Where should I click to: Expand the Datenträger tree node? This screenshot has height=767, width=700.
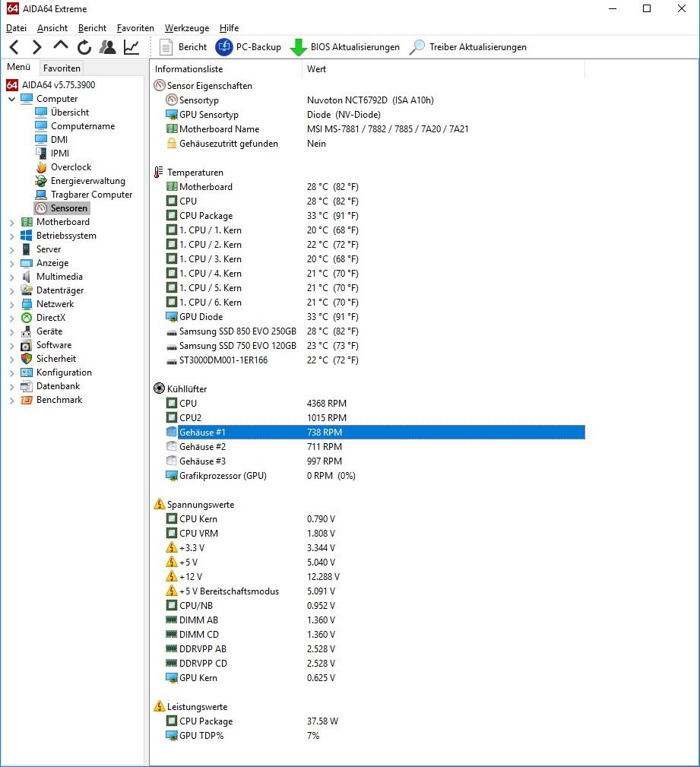point(11,290)
